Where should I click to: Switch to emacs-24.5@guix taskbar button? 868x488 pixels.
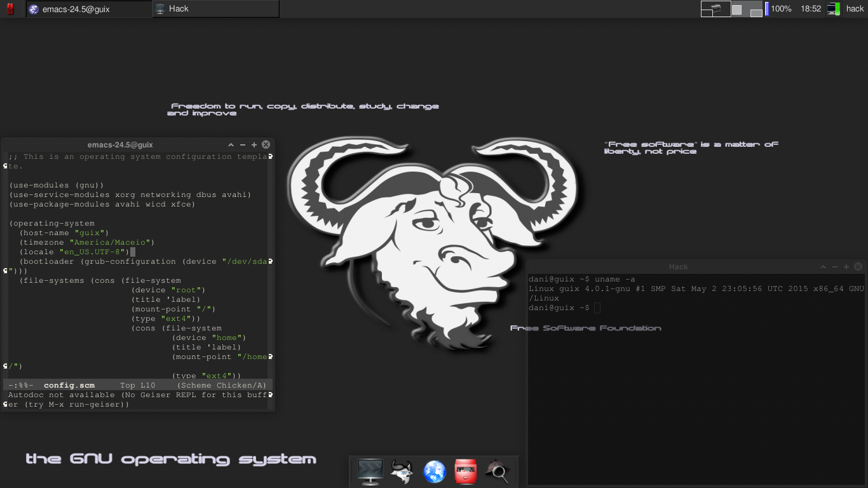88,9
